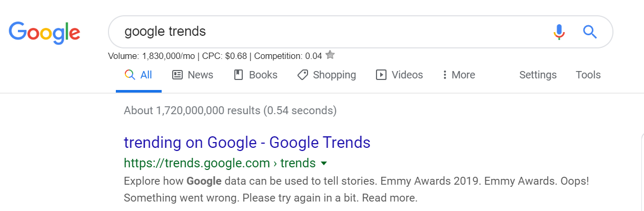The width and height of the screenshot is (644, 211).
Task: Expand the green arrow next to trends URL
Action: [324, 163]
